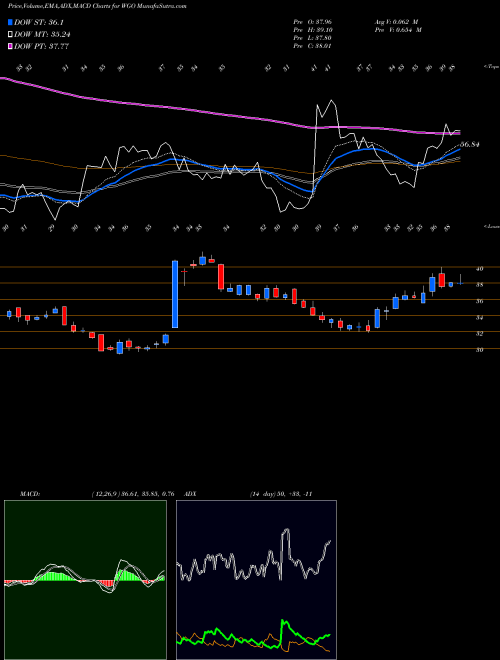Click the 'ADX' panel label
The image size is (500, 660).
click(x=190, y=494)
